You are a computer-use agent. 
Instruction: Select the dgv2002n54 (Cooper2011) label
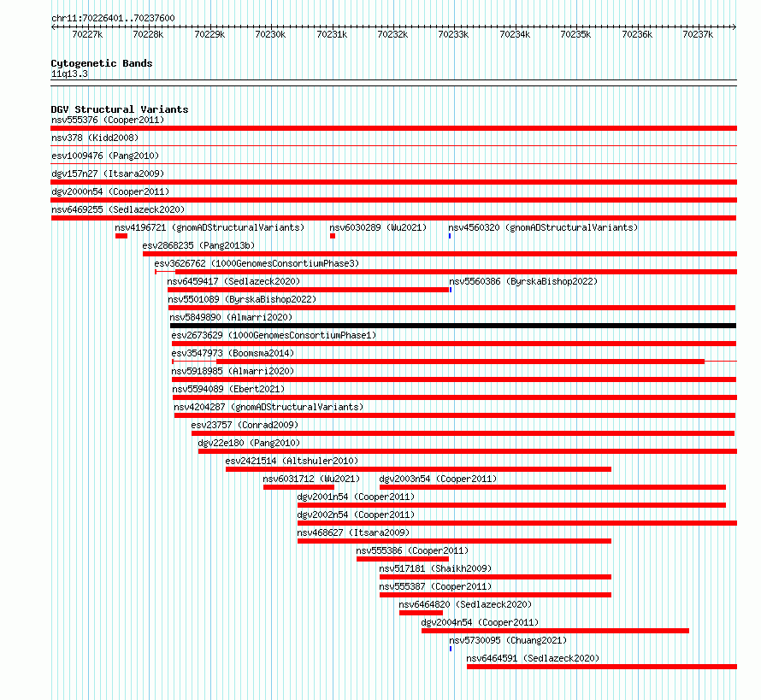[356, 515]
